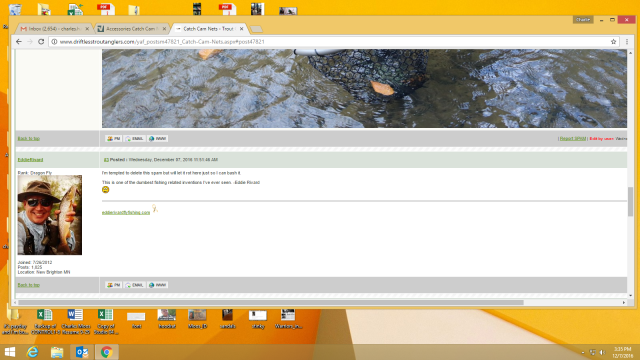Click the horizontal scrollbar at the page bottom

271,302
